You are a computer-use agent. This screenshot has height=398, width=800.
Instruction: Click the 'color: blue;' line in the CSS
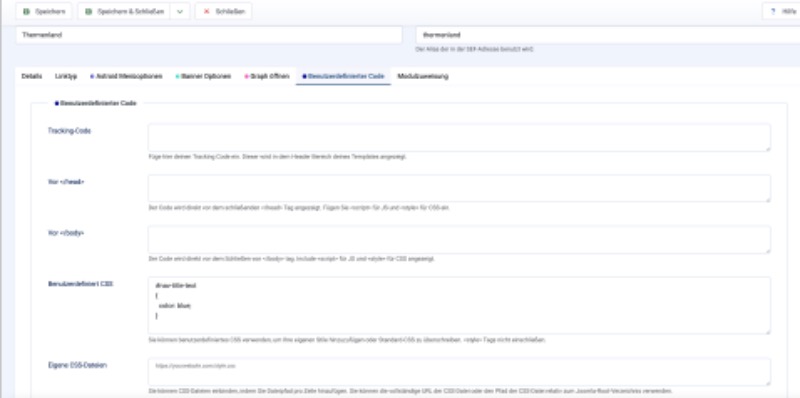[174, 306]
